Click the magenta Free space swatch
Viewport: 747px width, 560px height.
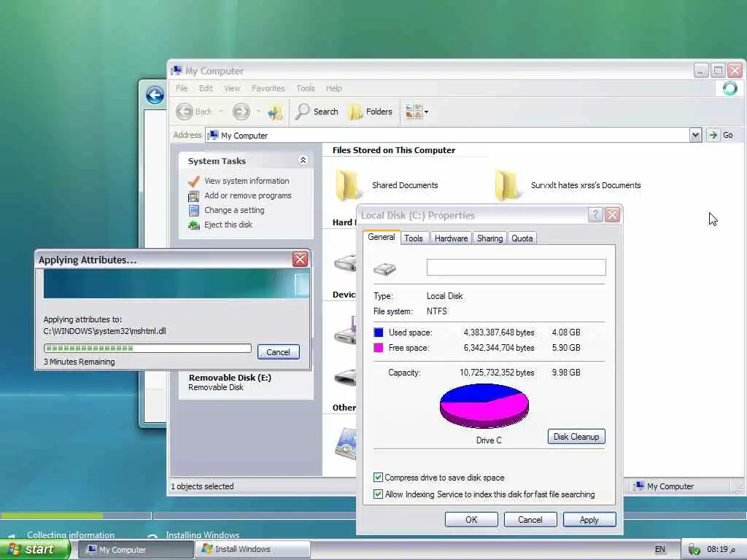379,348
